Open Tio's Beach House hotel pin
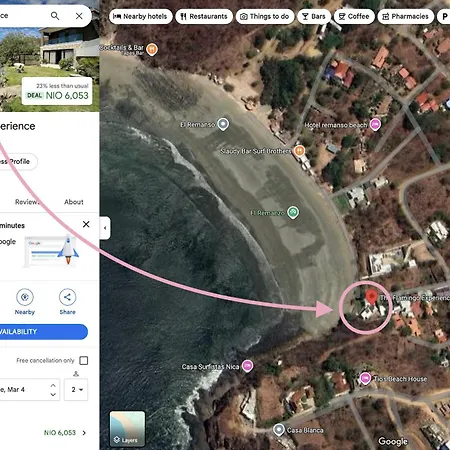The height and width of the screenshot is (450, 450). tap(365, 379)
